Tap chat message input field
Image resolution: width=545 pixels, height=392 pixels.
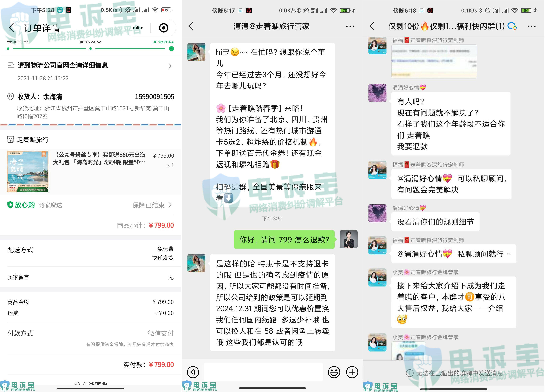[263, 372]
